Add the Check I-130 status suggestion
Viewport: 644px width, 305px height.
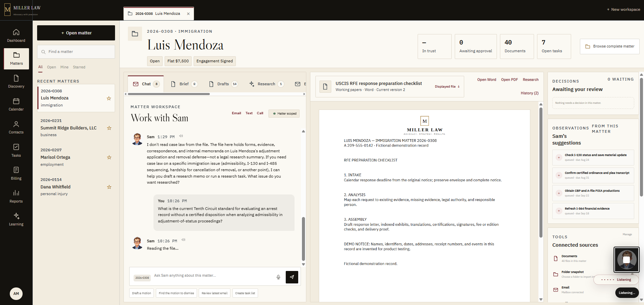(x=559, y=157)
